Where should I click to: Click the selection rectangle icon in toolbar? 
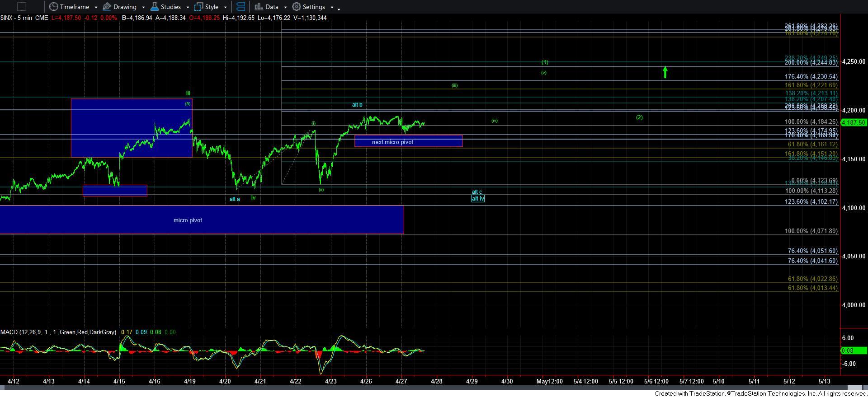point(21,7)
